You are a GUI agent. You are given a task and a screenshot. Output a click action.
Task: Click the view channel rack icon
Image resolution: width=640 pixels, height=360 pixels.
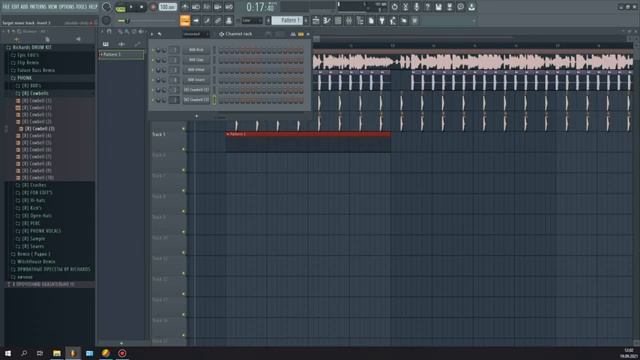pos(338,20)
